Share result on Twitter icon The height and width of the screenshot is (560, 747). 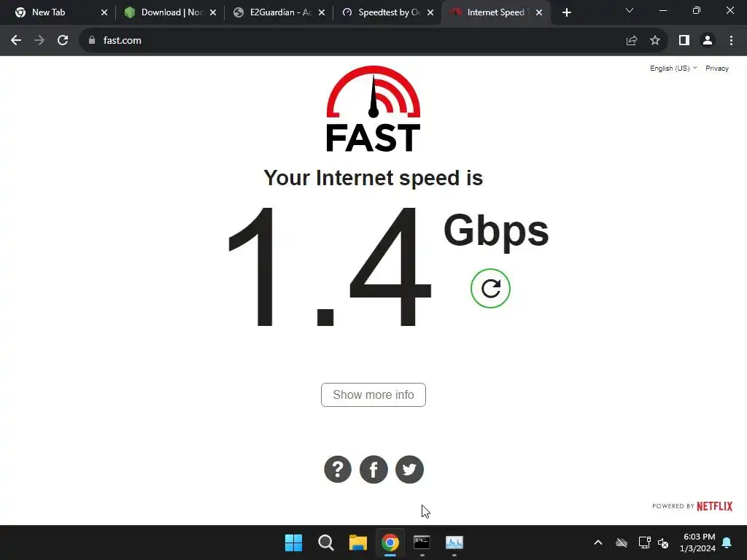tap(409, 469)
